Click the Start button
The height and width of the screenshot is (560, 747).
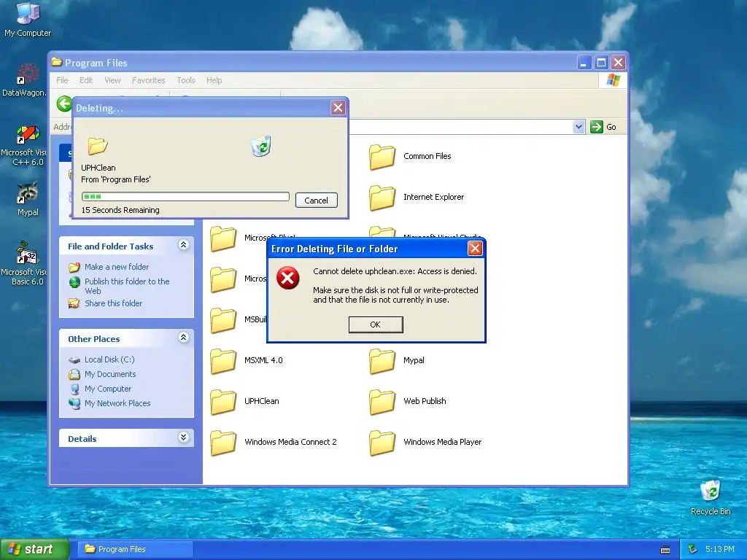[x=35, y=549]
